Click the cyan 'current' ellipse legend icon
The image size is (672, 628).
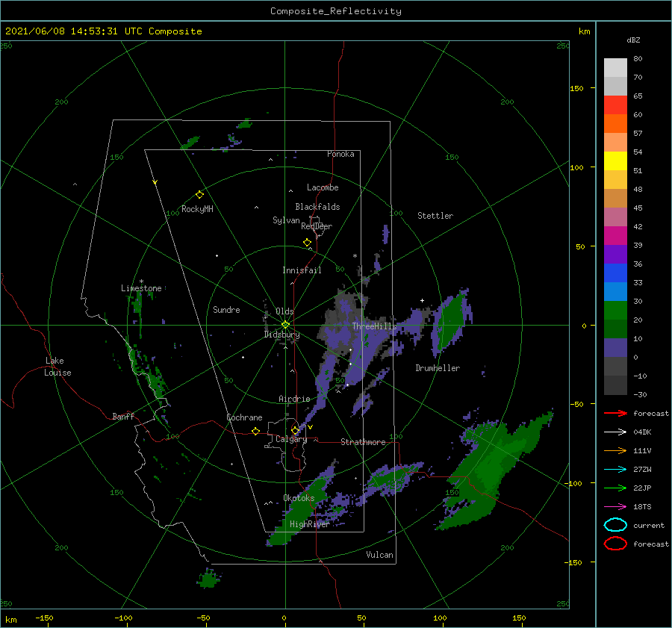tap(615, 525)
